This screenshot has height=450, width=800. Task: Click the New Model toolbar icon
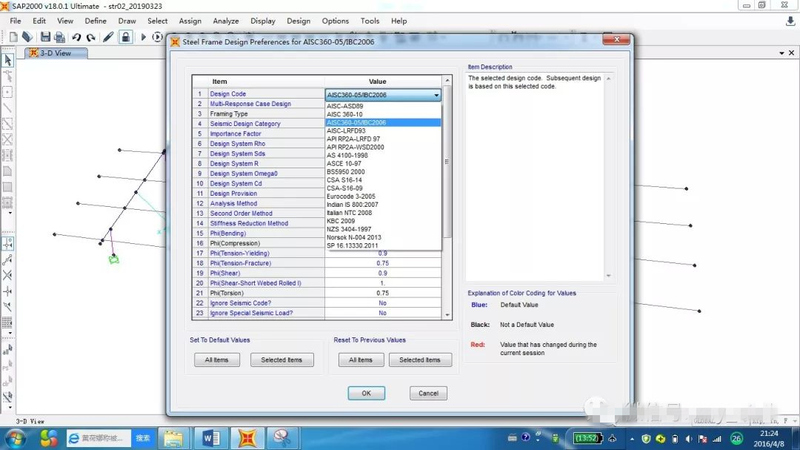point(13,37)
